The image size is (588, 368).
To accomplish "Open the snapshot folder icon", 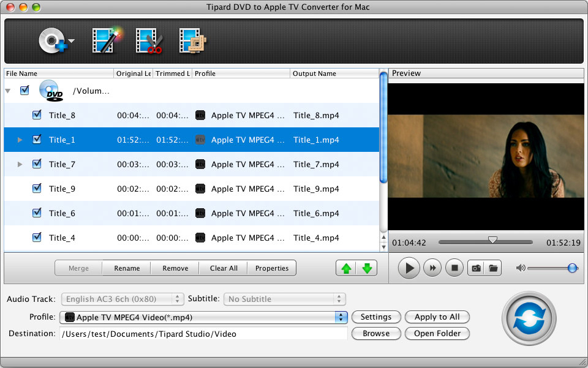I will coord(493,268).
